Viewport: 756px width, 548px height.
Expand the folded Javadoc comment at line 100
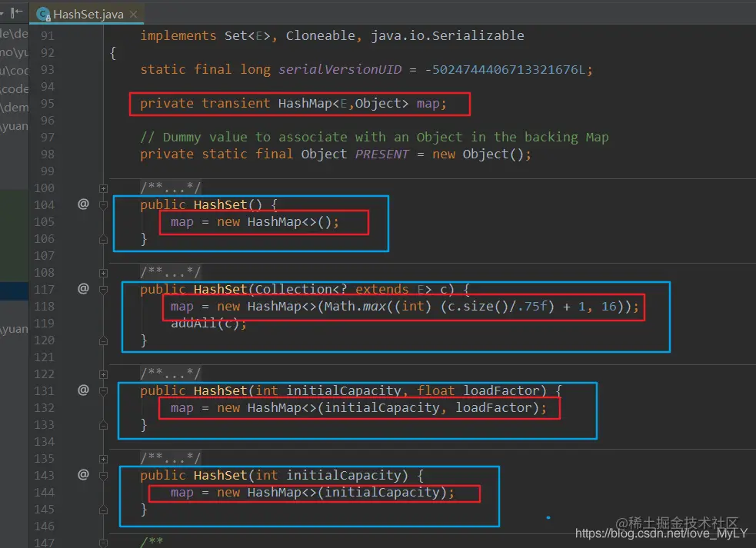coord(103,188)
